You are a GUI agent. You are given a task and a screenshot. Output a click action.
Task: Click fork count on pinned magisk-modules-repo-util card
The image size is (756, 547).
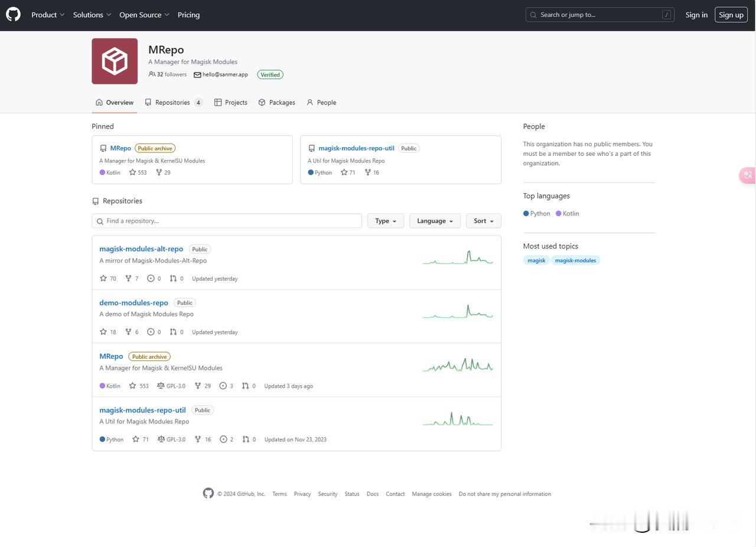pyautogui.click(x=372, y=172)
